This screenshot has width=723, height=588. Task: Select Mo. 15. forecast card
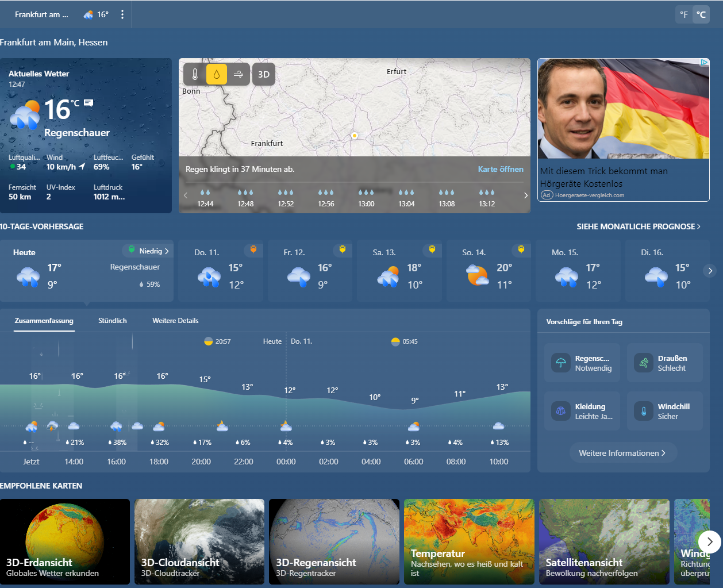click(578, 271)
